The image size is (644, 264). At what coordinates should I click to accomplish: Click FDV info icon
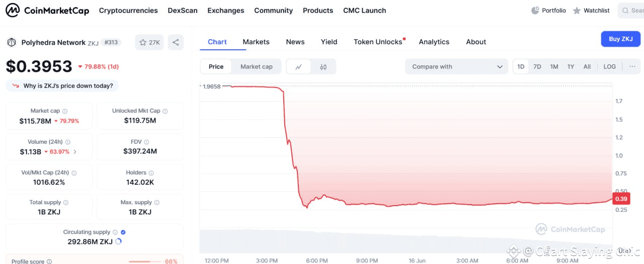146,142
